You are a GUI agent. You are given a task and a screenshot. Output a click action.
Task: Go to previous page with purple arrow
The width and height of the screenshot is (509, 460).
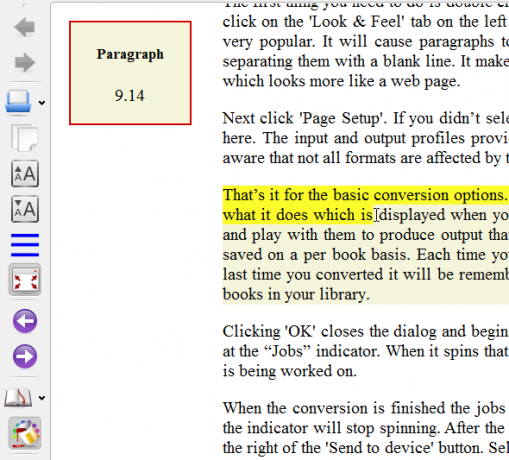pos(25,321)
